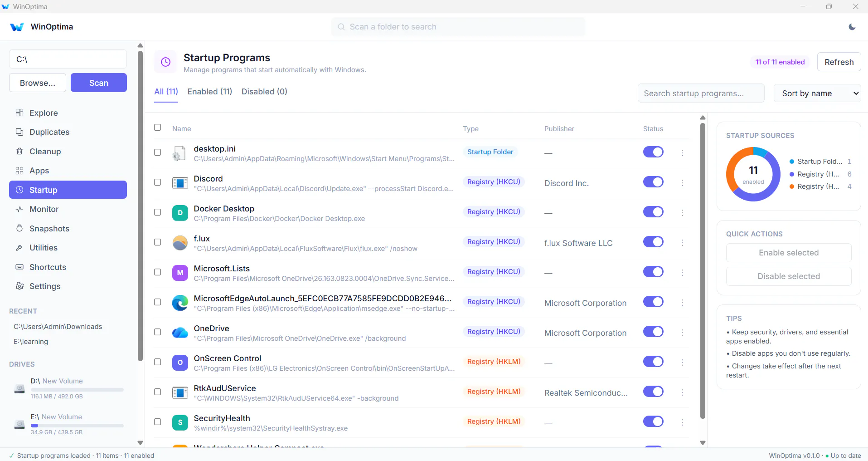Image resolution: width=868 pixels, height=461 pixels.
Task: Select the All (11) tab
Action: [x=166, y=92]
